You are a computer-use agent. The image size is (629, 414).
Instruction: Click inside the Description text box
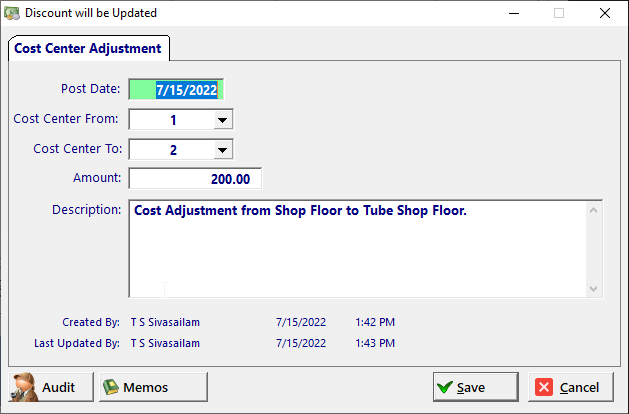pyautogui.click(x=358, y=249)
